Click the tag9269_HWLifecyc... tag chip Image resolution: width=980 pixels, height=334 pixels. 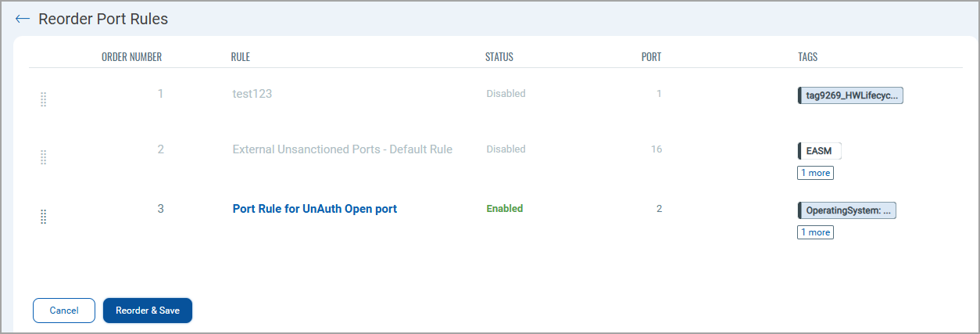(850, 95)
